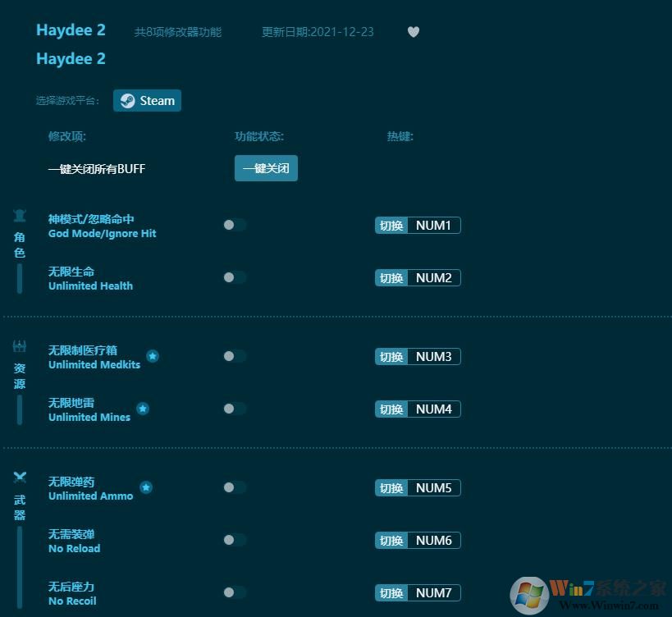
Task: Select the weapons (武器) category icon
Action: coord(19,477)
